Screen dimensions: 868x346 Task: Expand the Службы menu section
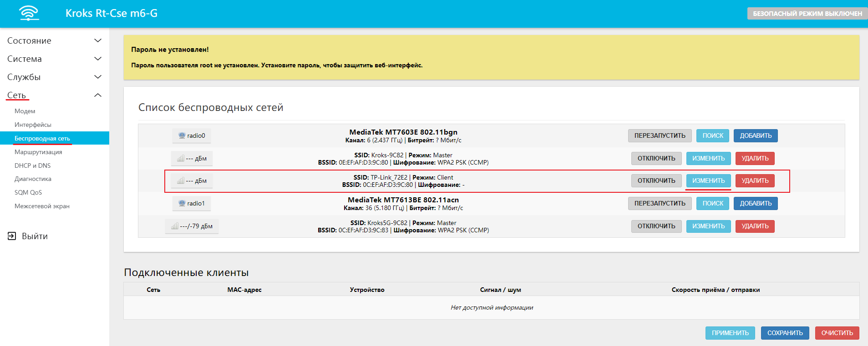point(97,77)
